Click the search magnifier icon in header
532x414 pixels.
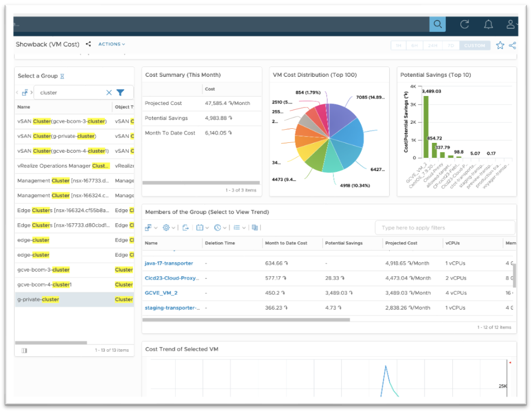point(437,24)
